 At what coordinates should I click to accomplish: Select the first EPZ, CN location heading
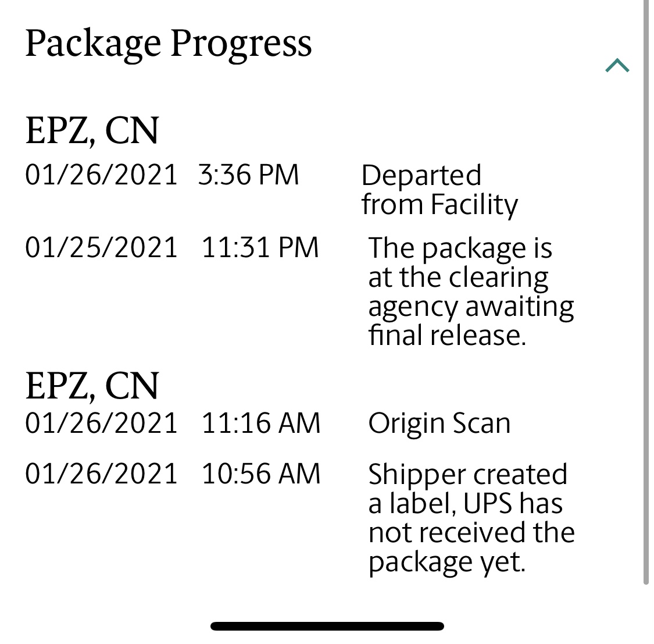(x=92, y=130)
